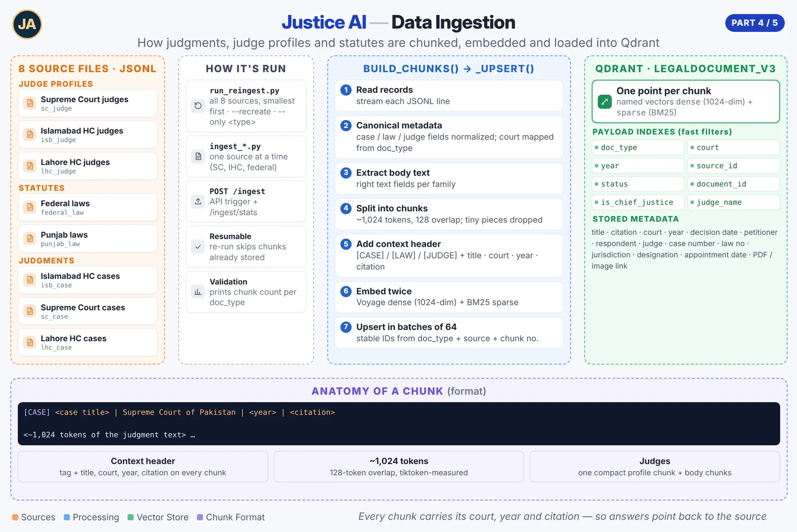Click the document icon beside ingest_*.py
The height and width of the screenshot is (532, 797).
tap(198, 157)
